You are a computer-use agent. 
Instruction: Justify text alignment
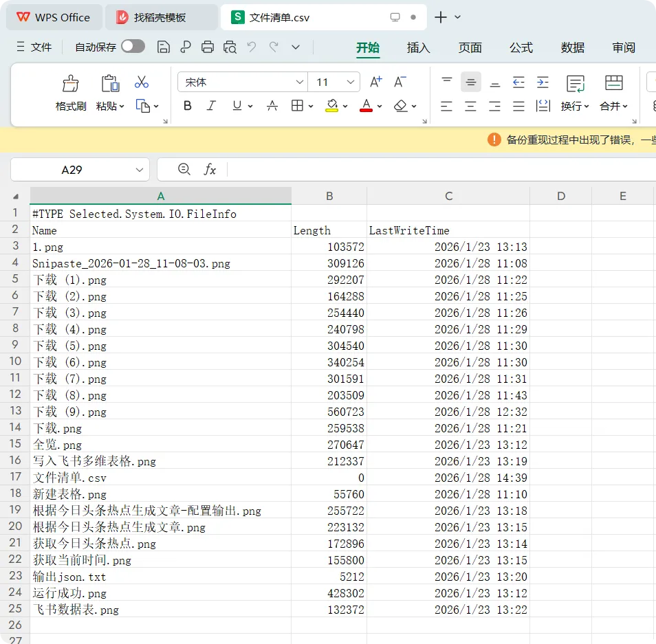(x=518, y=107)
